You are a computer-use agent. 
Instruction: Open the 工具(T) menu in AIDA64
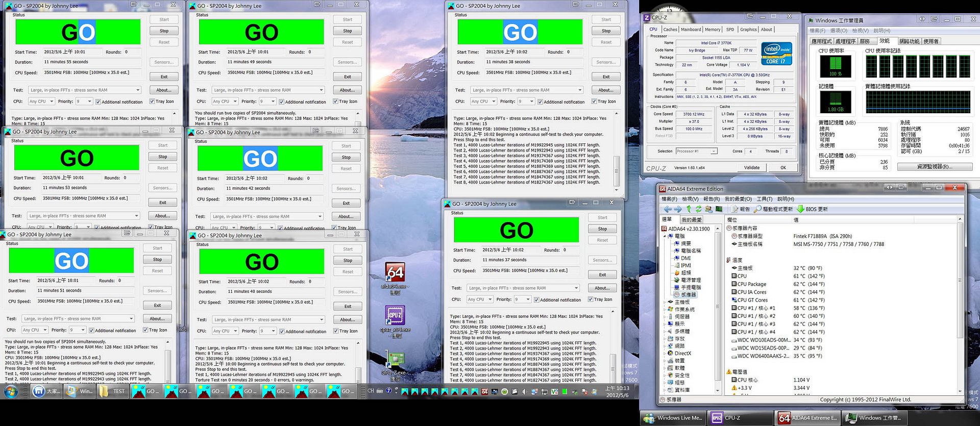click(x=764, y=199)
